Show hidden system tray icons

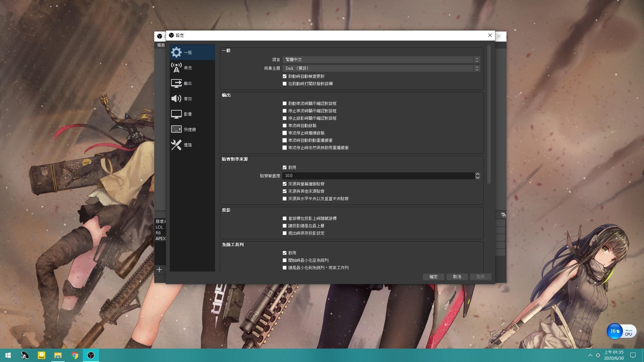tap(590, 355)
